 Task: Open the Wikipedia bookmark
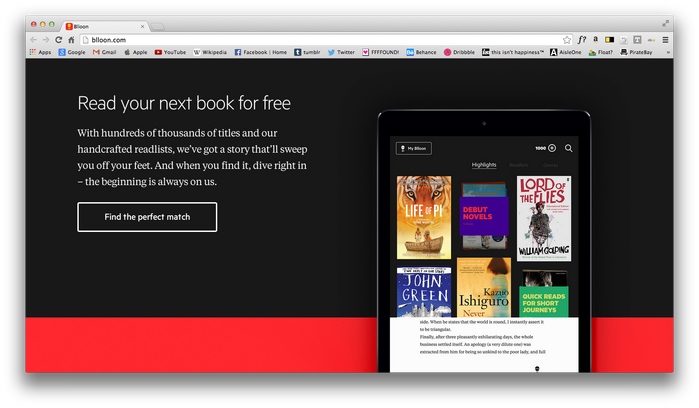[x=210, y=52]
